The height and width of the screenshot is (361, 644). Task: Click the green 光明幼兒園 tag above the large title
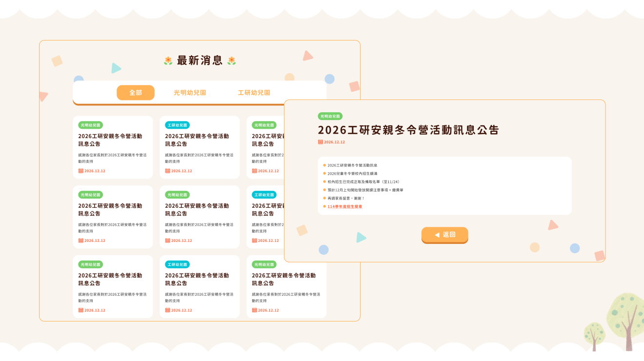pos(330,116)
